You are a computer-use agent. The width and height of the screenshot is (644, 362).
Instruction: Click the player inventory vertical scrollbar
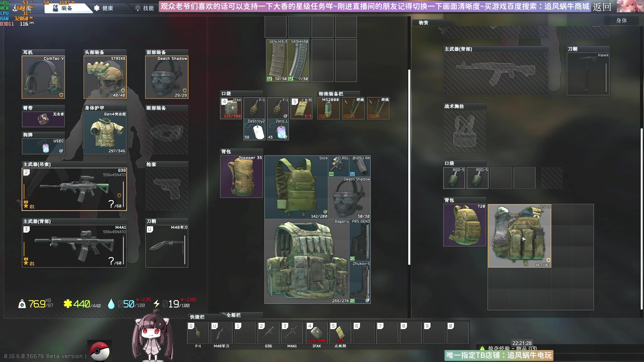pos(409,167)
